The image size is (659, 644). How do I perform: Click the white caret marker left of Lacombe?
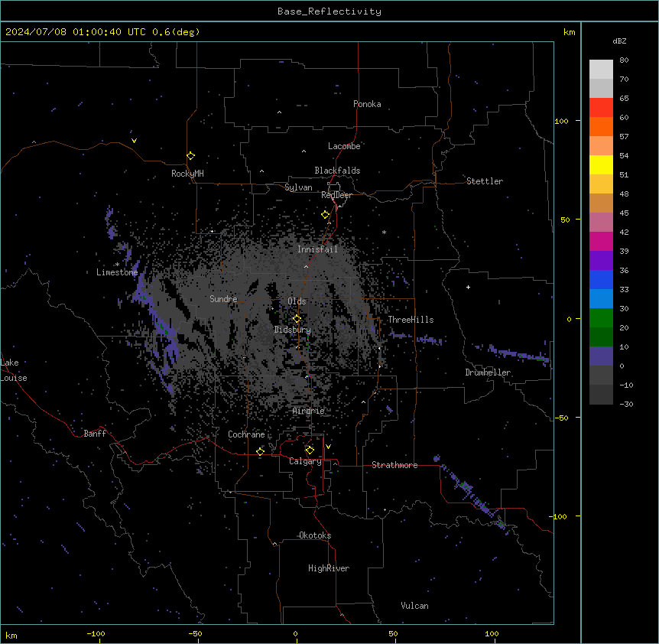(304, 151)
